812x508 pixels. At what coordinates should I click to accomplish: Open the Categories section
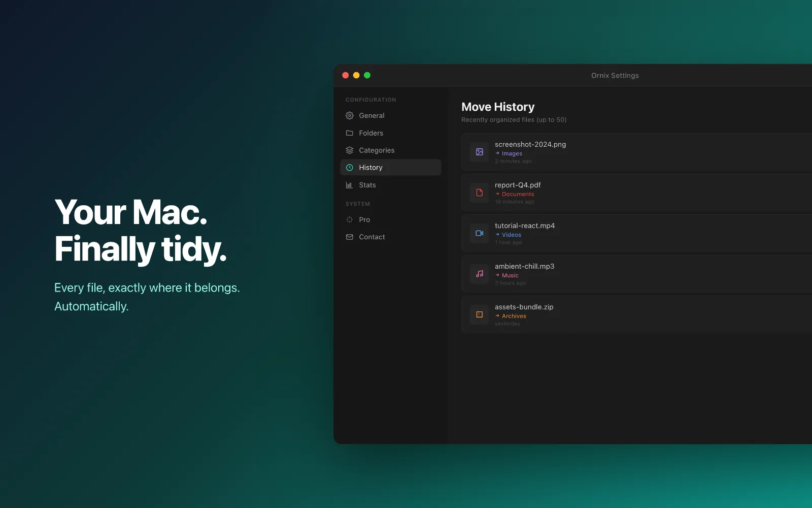tap(391, 150)
